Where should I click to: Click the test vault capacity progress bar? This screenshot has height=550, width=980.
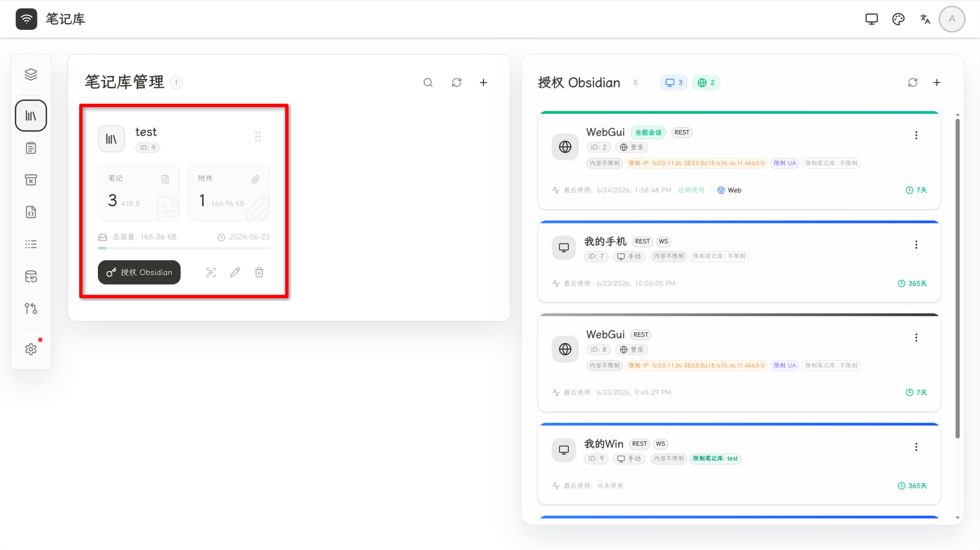[184, 248]
